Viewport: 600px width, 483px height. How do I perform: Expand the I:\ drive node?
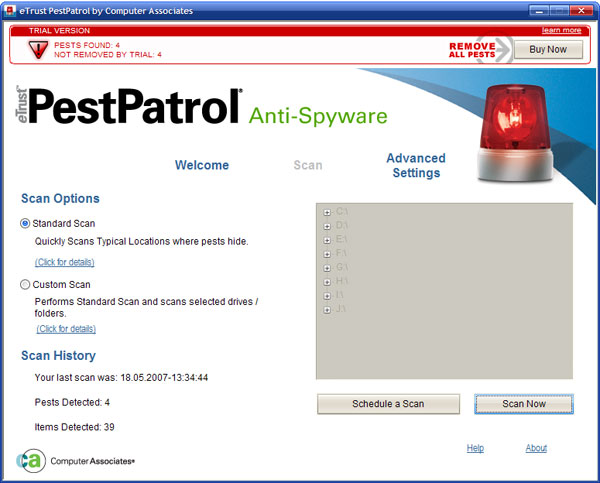pyautogui.click(x=327, y=296)
